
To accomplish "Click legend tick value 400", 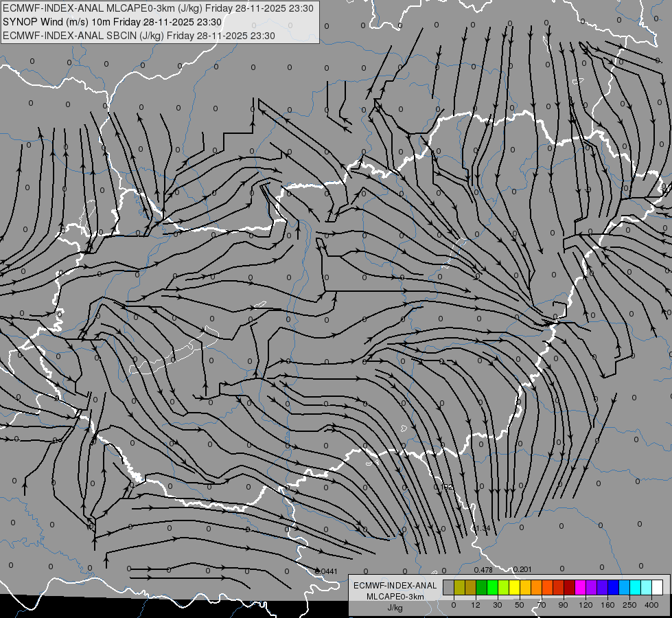I will click(x=651, y=605).
